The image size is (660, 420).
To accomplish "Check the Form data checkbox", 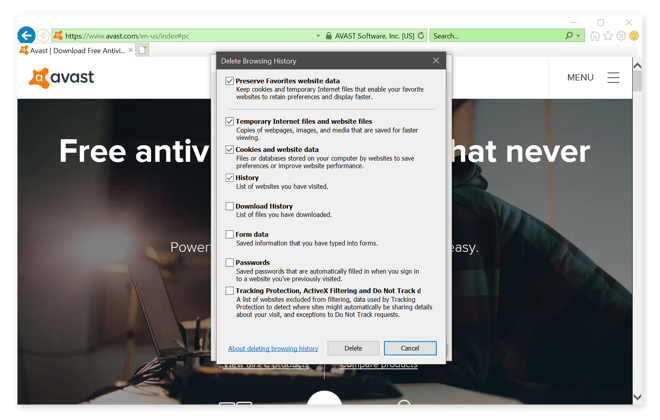I will tap(229, 234).
